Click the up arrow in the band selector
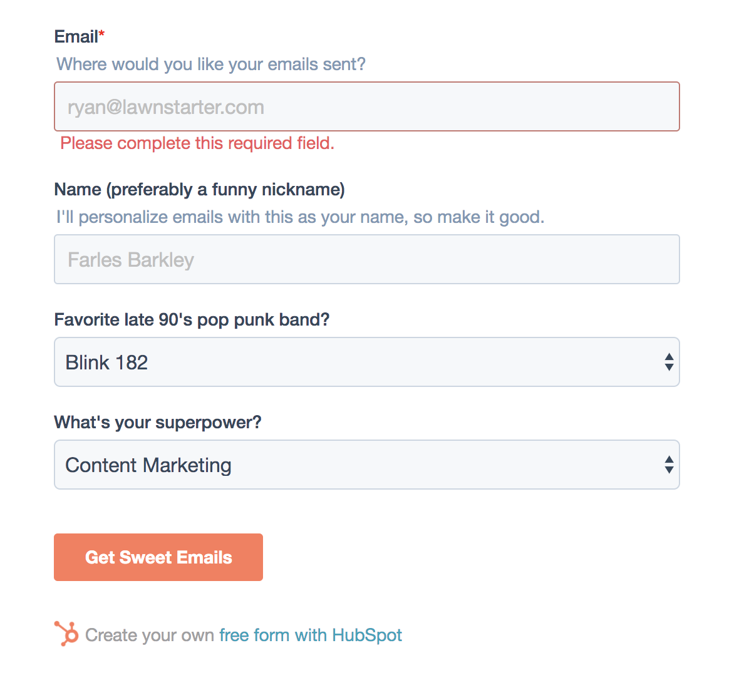This screenshot has width=749, height=700. pos(669,357)
